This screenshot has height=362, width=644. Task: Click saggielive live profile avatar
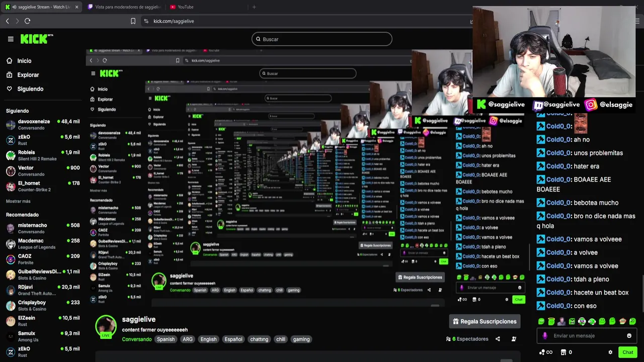106,327
